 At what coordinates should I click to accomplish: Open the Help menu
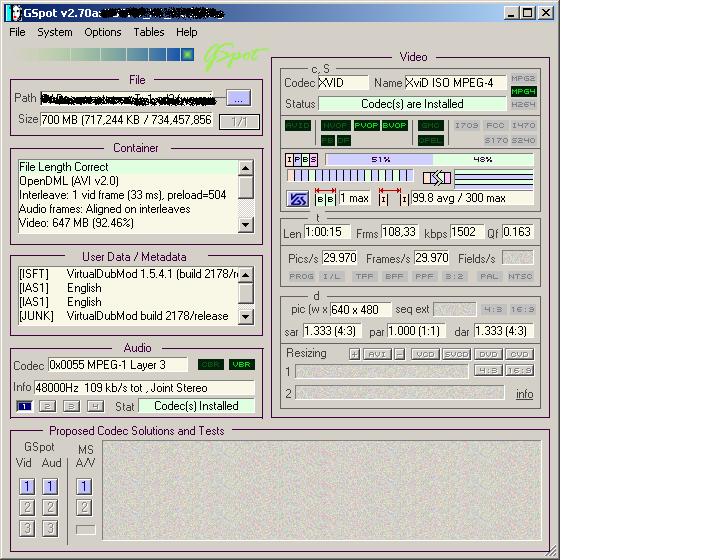click(186, 32)
